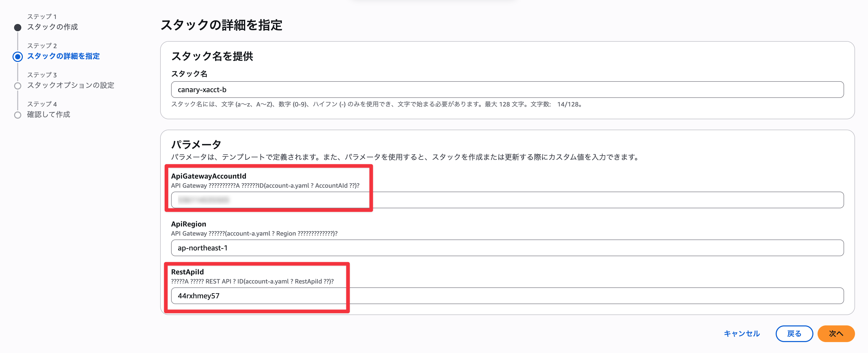Image resolution: width=868 pixels, height=353 pixels.
Task: Click step 4 確認して作成 label
Action: pyautogui.click(x=49, y=114)
